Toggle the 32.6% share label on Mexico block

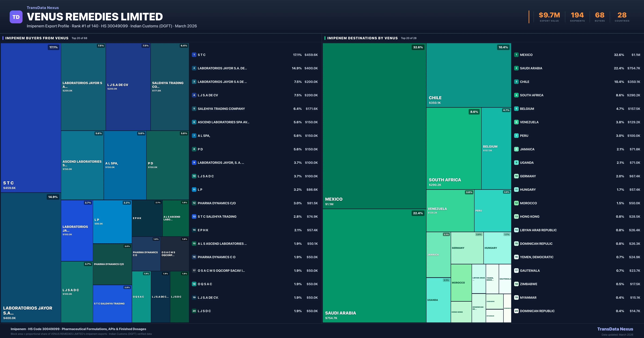pos(418,47)
